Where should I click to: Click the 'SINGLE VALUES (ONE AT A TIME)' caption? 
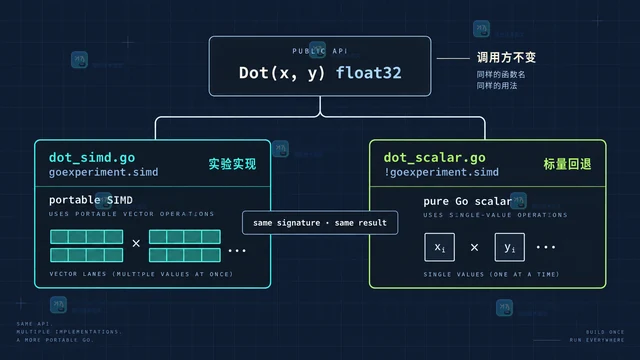491,274
